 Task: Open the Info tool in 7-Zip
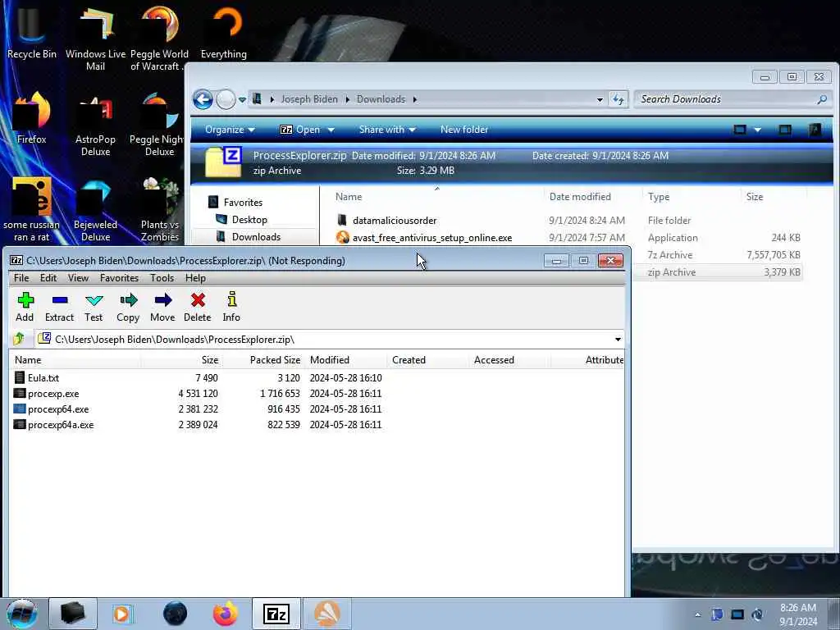point(231,307)
